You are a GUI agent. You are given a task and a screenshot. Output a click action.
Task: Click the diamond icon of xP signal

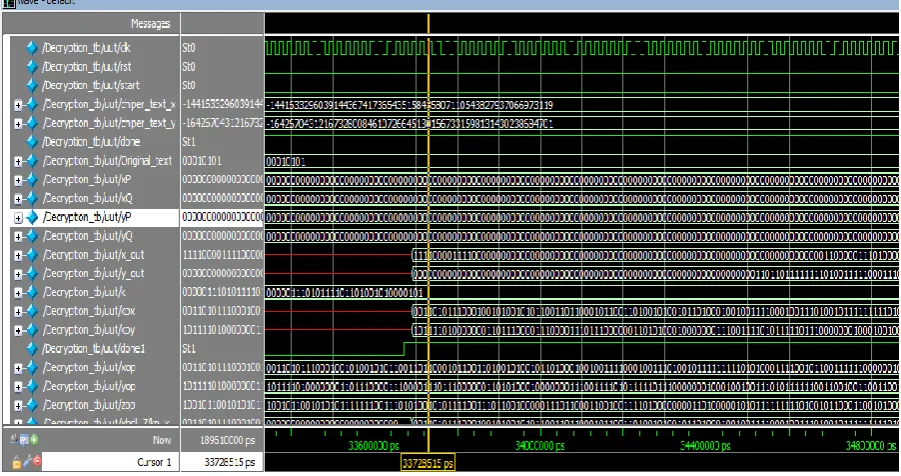coord(32,180)
